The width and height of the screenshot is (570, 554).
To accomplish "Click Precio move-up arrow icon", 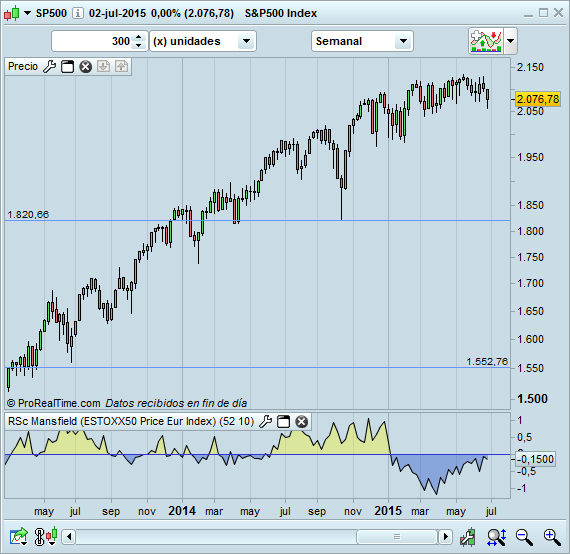I will [121, 67].
